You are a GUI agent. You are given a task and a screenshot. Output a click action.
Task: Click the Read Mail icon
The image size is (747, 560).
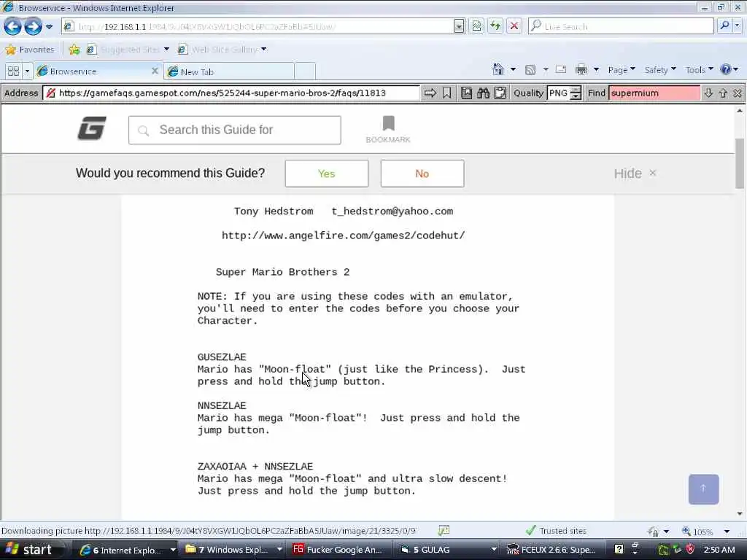click(x=561, y=69)
